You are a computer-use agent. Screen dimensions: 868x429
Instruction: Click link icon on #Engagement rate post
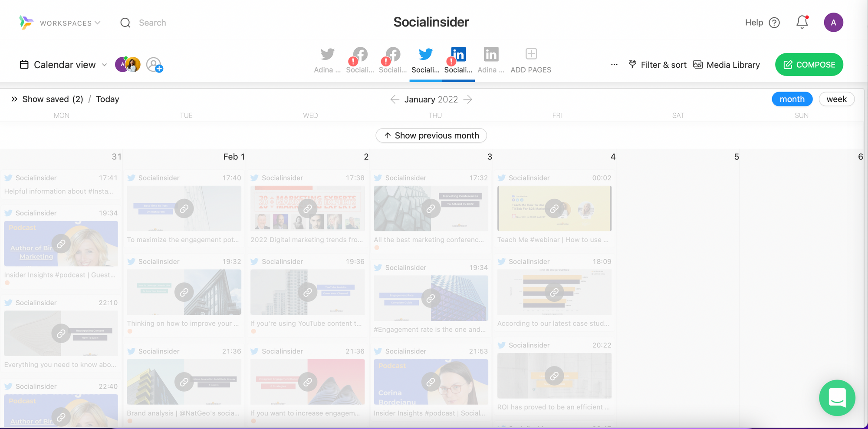point(431,298)
